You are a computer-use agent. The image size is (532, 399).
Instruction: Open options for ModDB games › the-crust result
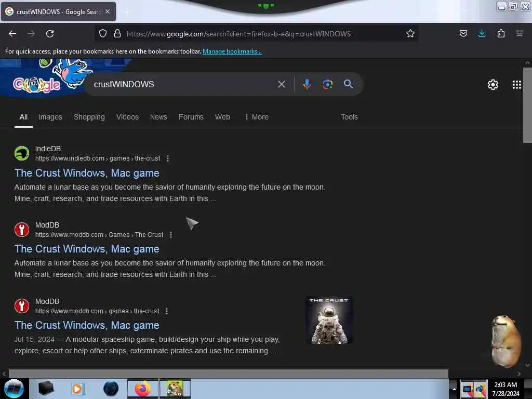(167, 311)
